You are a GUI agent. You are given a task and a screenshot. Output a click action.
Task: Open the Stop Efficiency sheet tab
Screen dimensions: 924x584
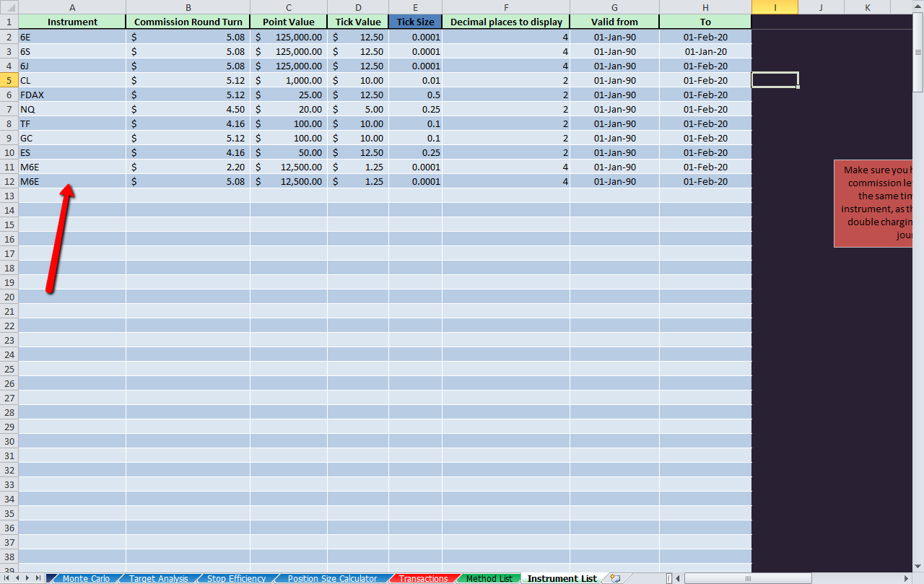pos(236,578)
